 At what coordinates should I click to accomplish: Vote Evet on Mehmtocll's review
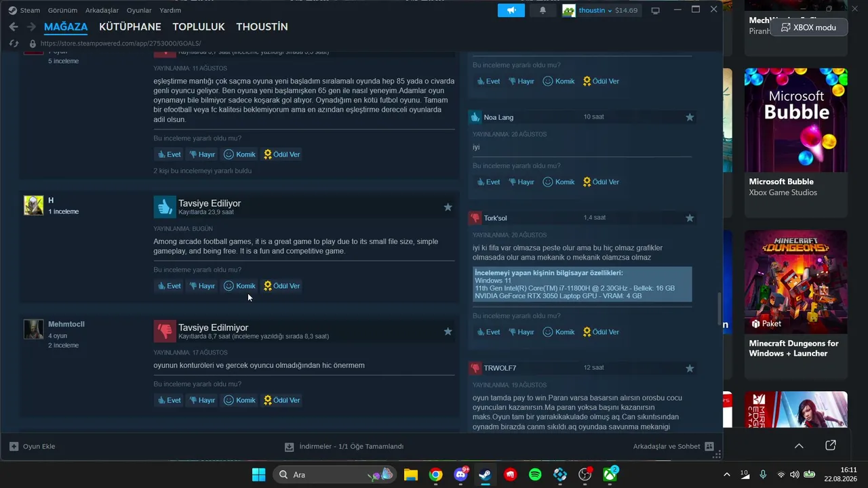tap(169, 401)
